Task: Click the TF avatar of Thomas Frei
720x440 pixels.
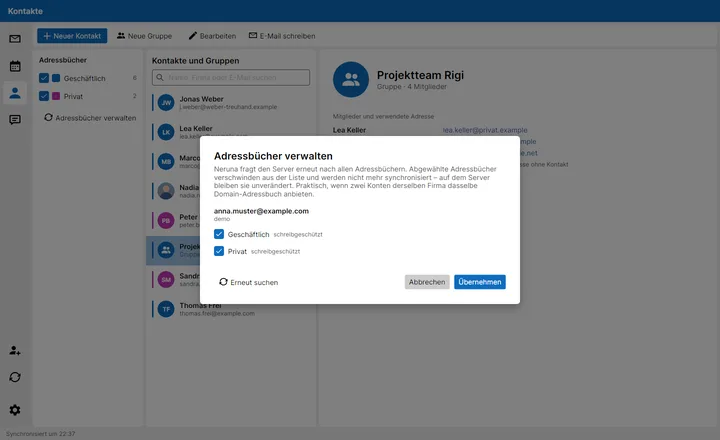Action: tap(166, 309)
